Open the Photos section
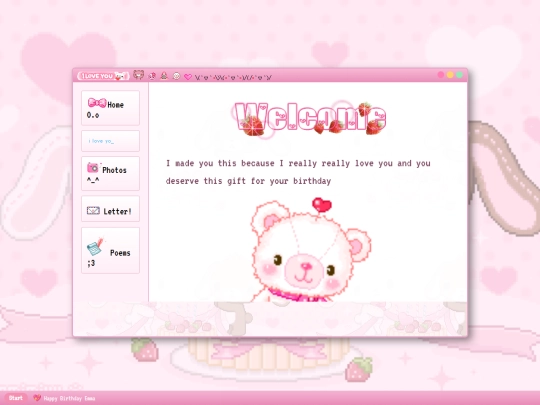This screenshot has width=540, height=405. coord(110,173)
